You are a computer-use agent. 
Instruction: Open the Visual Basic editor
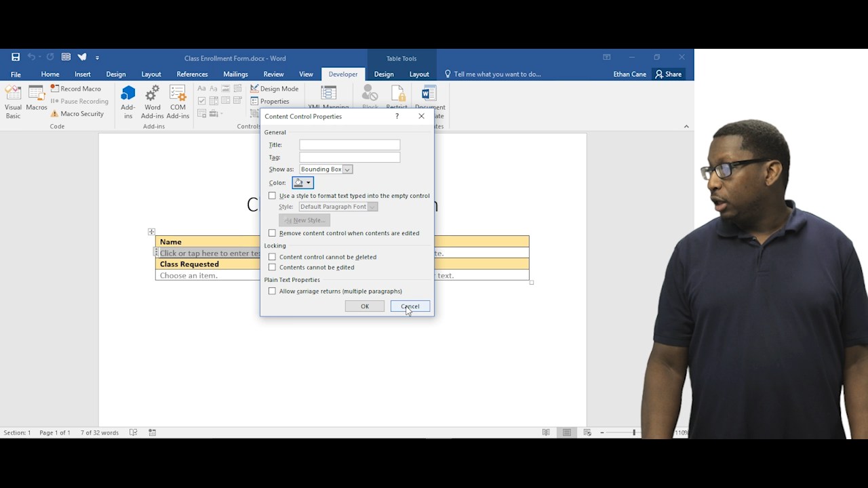pos(13,101)
